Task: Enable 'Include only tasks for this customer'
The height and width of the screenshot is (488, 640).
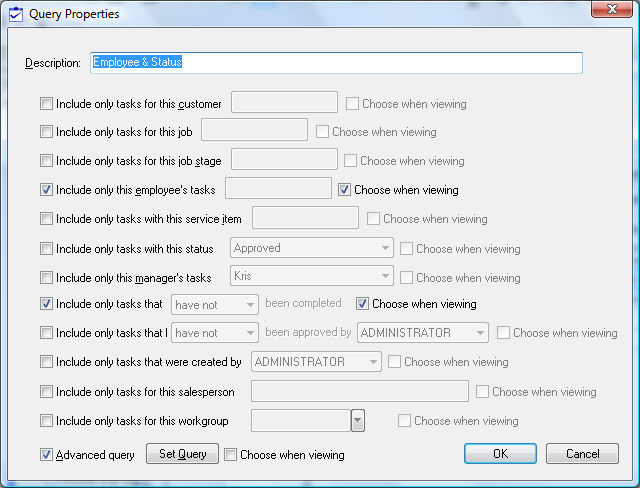Action: (x=47, y=103)
